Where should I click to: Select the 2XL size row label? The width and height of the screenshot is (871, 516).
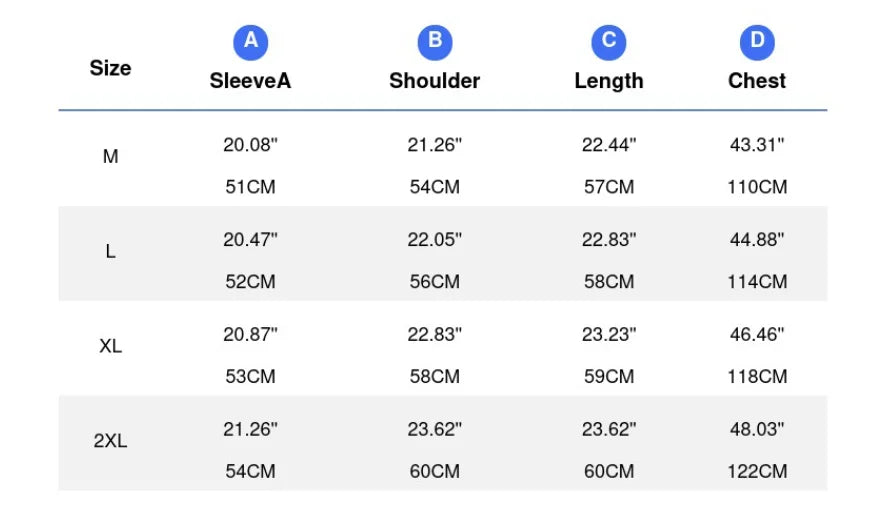click(111, 441)
